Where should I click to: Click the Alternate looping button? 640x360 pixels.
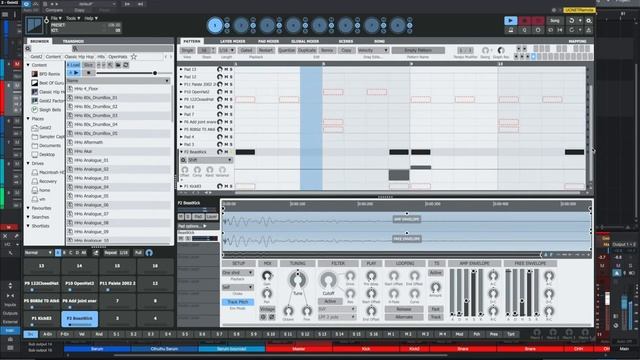[404, 317]
